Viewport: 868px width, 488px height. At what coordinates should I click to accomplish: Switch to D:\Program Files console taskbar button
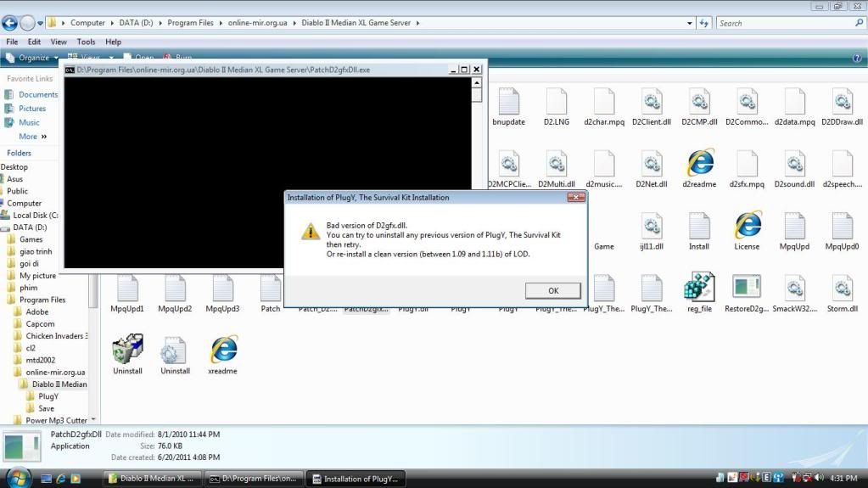pyautogui.click(x=254, y=479)
